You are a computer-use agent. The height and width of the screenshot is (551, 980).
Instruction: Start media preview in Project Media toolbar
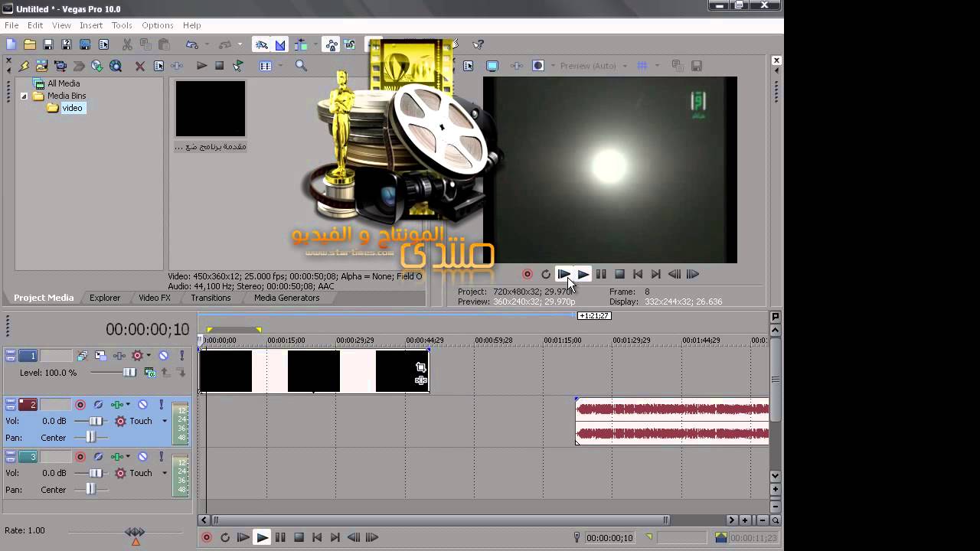(x=201, y=66)
